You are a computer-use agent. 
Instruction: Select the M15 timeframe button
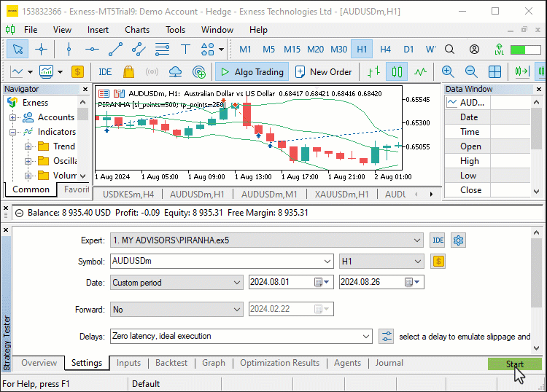(x=292, y=49)
